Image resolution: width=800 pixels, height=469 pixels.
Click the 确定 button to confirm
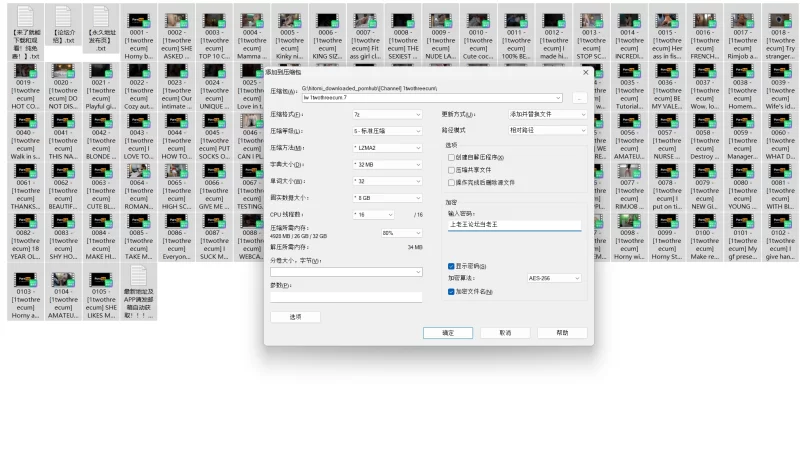point(446,332)
